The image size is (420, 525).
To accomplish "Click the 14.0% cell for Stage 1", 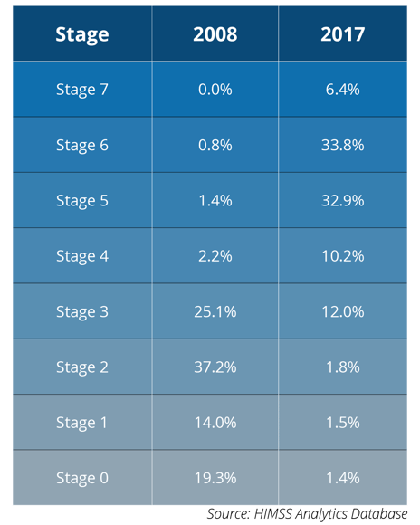I will 215,422.
